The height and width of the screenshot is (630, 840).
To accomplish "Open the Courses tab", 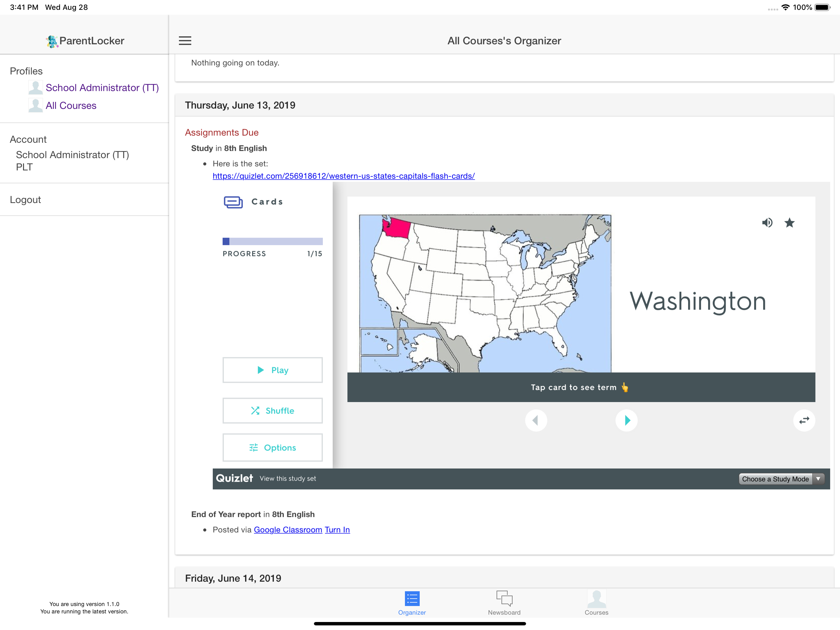I will pyautogui.click(x=596, y=603).
